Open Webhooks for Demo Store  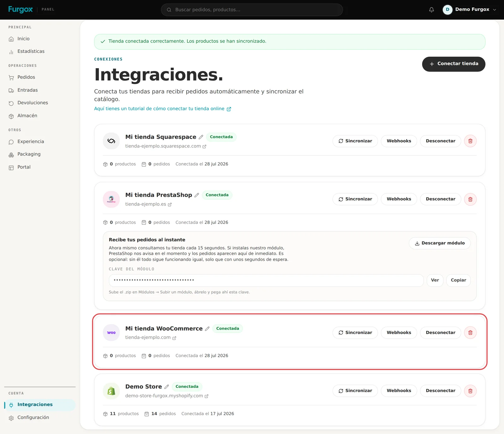point(399,391)
